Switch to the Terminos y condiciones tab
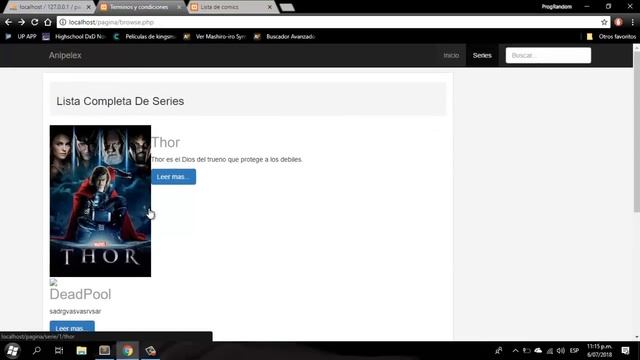The width and height of the screenshot is (640, 360). [139, 7]
